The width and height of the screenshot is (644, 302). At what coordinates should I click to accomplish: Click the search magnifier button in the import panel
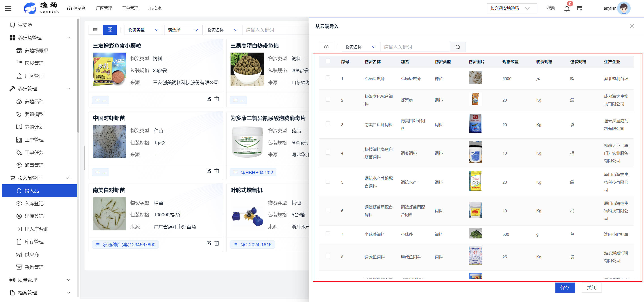458,47
